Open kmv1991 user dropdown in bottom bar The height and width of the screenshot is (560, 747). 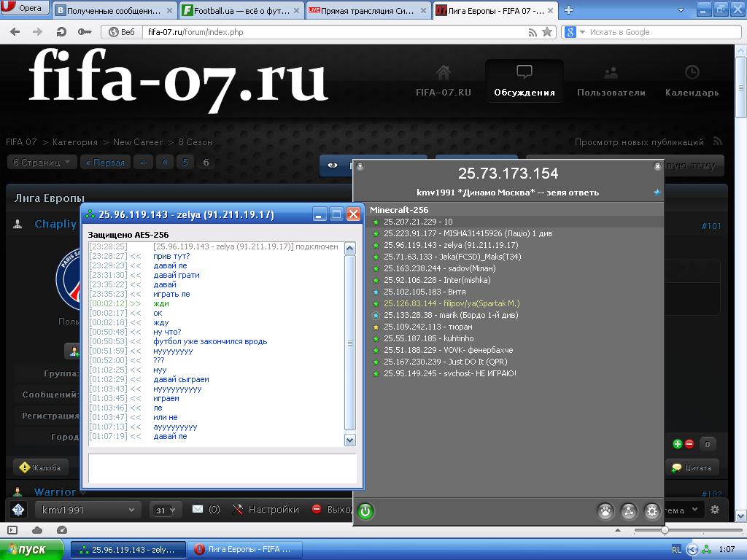click(x=88, y=510)
